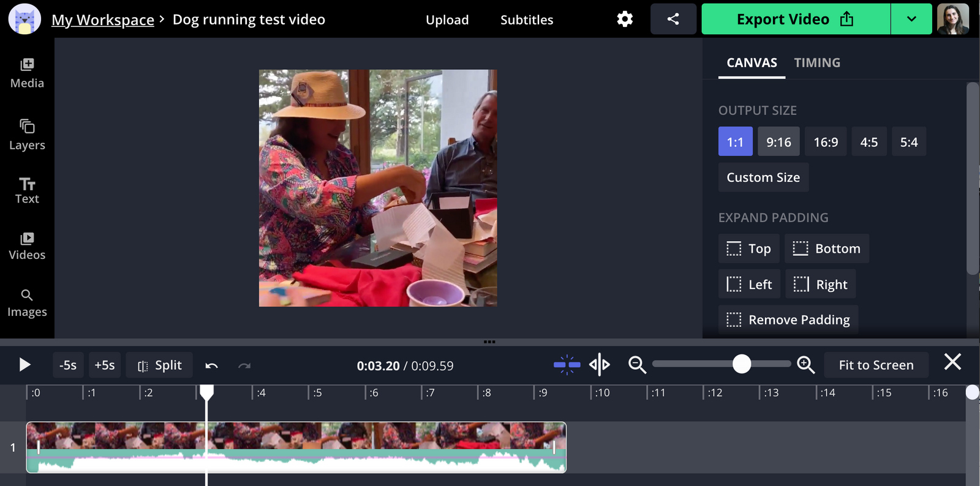Select 16:9 output size
Viewport: 980px width, 486px height.
click(x=826, y=142)
